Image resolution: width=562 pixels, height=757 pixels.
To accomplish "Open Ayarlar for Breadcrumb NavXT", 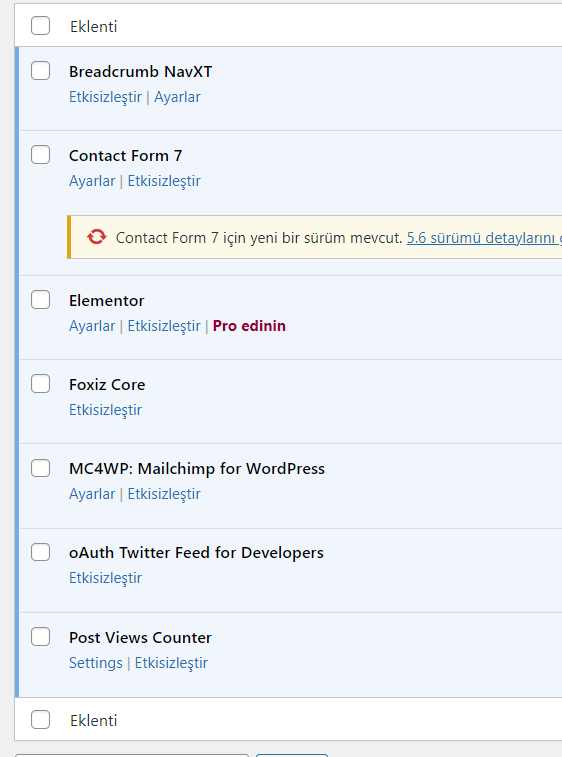I will [177, 97].
